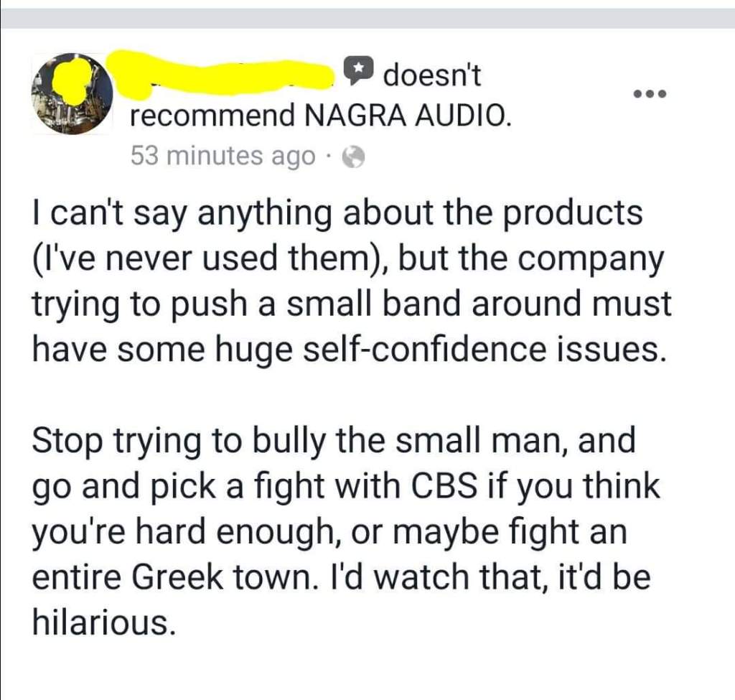Click the word "recommend" in the review header
Screen dimensions: 735x700
click(213, 115)
